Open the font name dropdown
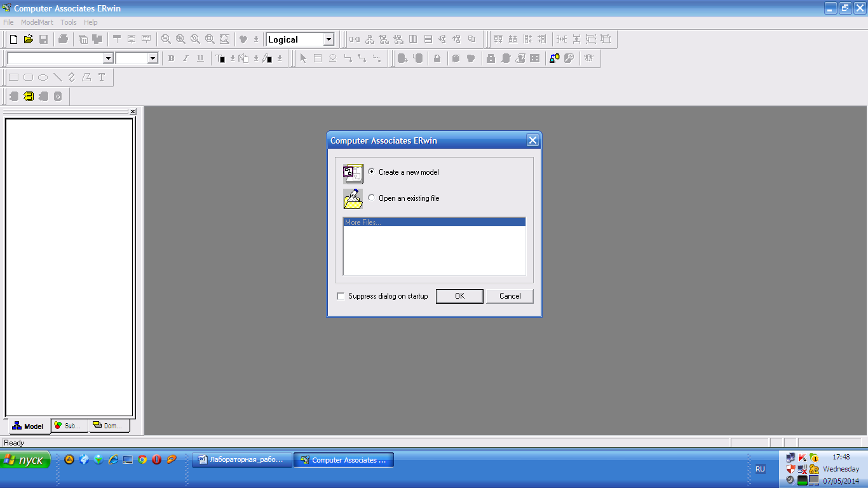Image resolution: width=868 pixels, height=488 pixels. 108,58
